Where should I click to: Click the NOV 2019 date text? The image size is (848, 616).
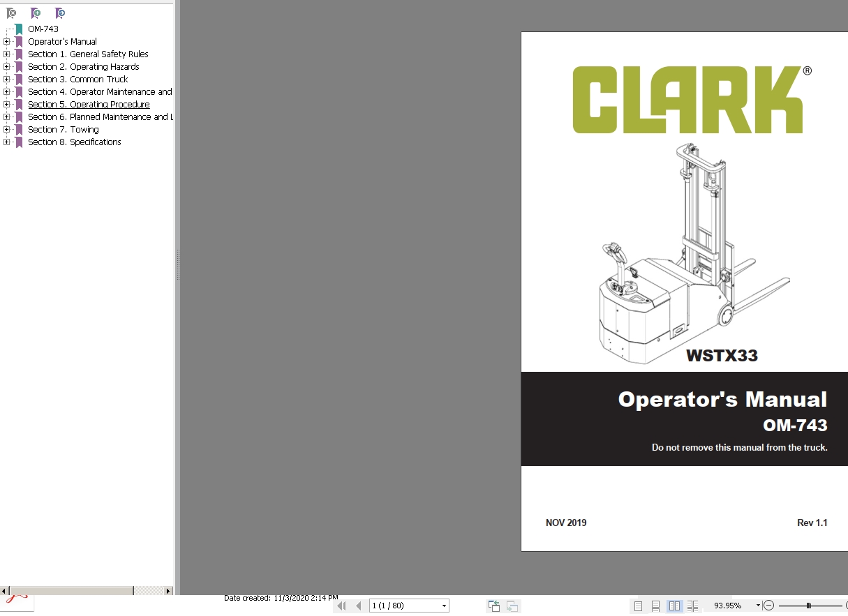tap(566, 523)
